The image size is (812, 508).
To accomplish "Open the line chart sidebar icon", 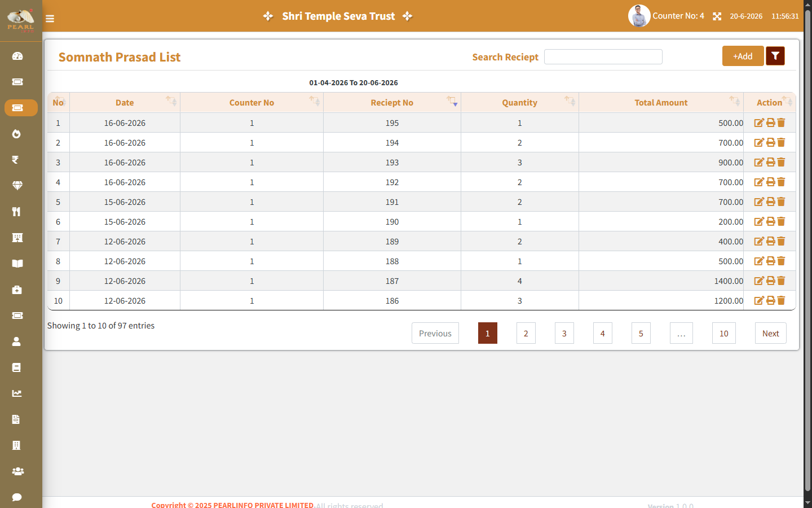I will click(17, 393).
